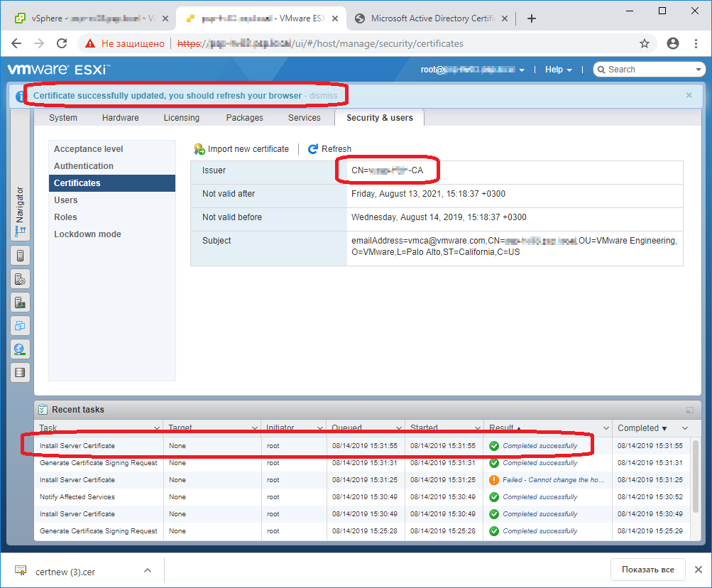The width and height of the screenshot is (712, 588).
Task: Click the browser address bar URL
Action: click(320, 43)
